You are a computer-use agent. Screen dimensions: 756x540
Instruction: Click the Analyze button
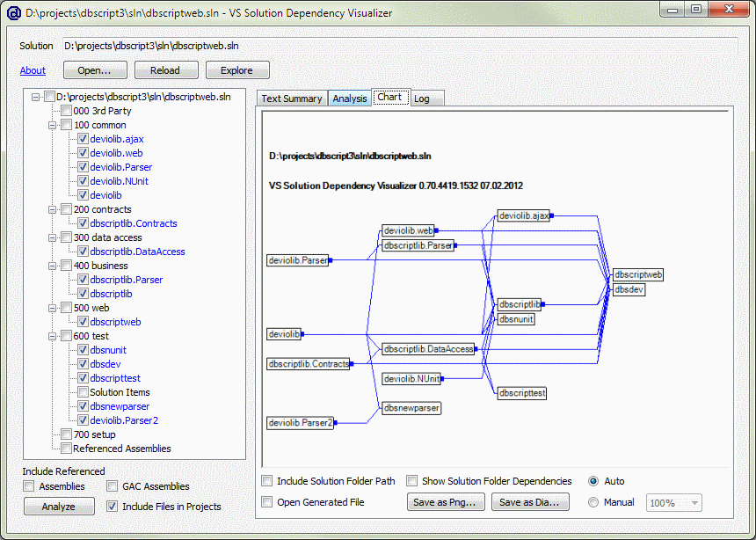[x=59, y=507]
